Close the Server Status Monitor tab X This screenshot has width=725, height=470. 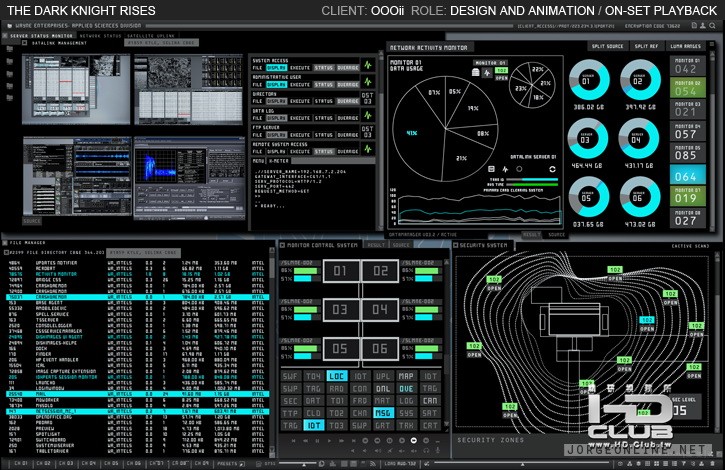(5, 36)
